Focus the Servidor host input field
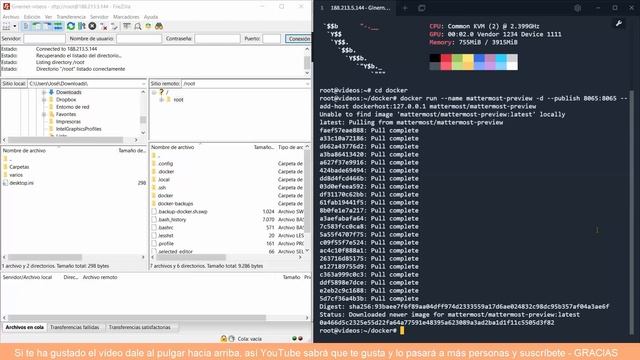Image resolution: width=640 pixels, height=360 pixels. coord(44,39)
